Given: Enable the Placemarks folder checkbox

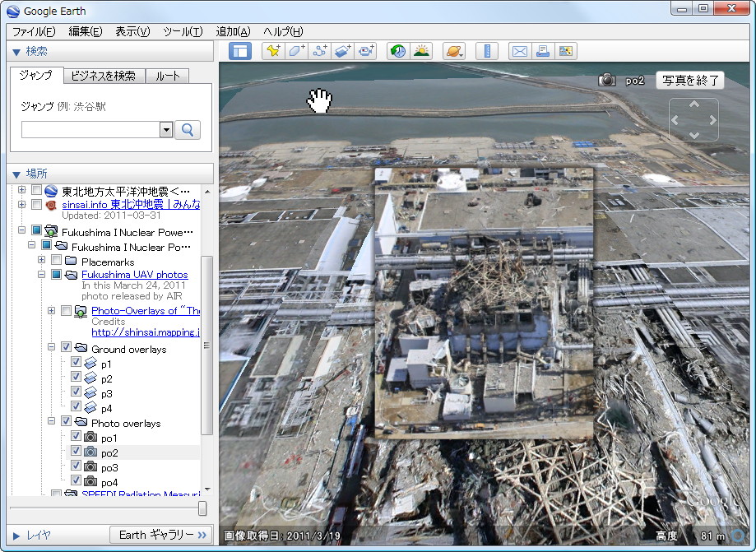Looking at the screenshot, I should [56, 261].
